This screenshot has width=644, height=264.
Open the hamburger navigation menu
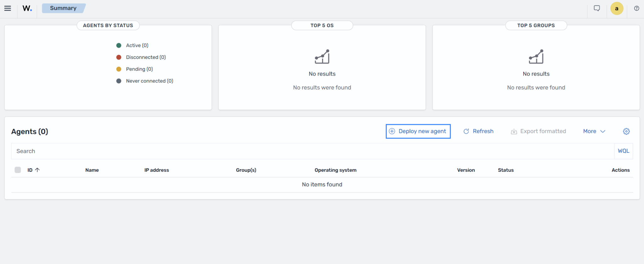coord(8,8)
